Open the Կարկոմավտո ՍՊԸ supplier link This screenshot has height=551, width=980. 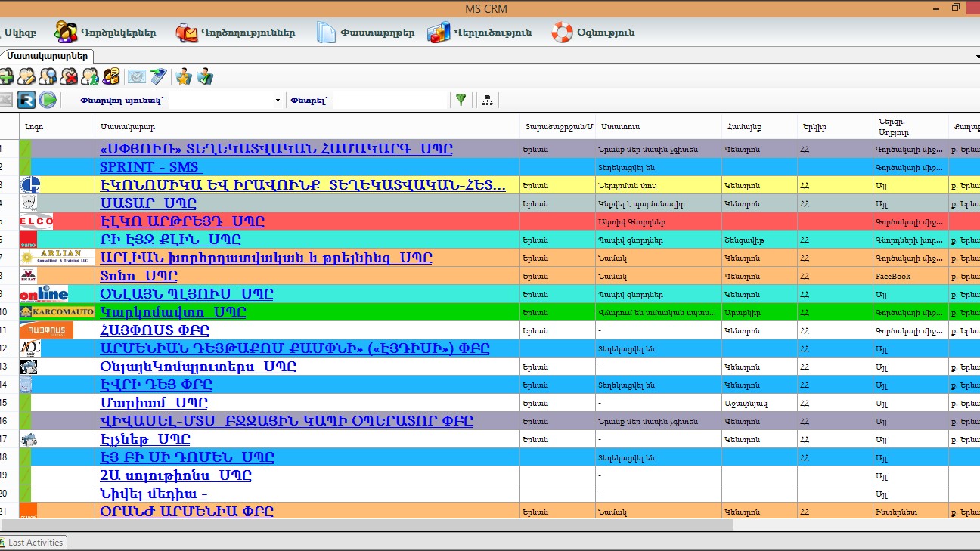pos(173,312)
